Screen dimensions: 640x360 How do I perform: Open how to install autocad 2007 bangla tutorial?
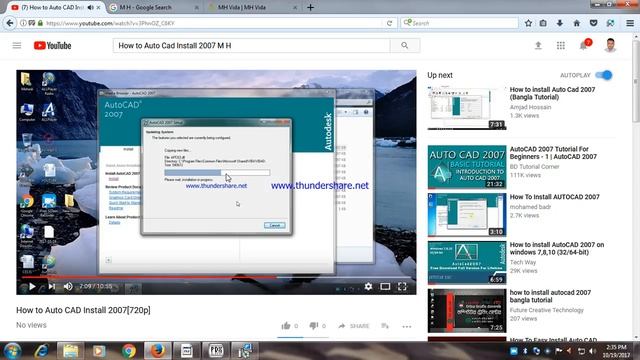click(x=550, y=296)
